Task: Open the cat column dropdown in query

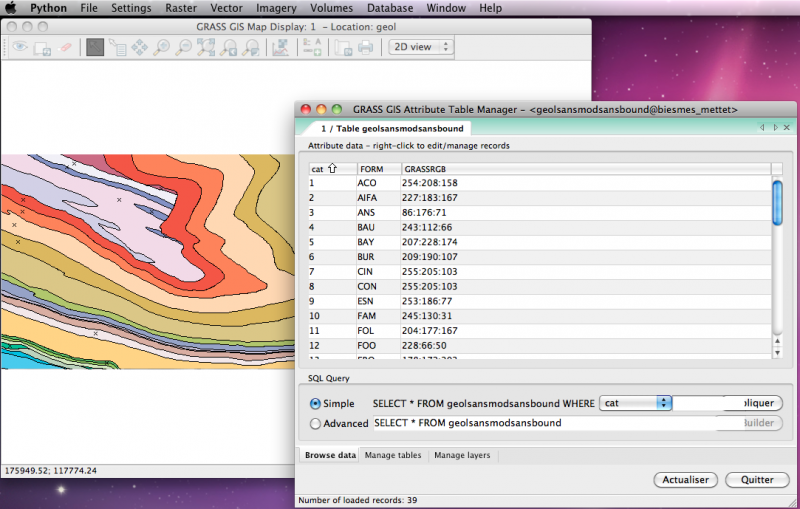Action: 635,403
